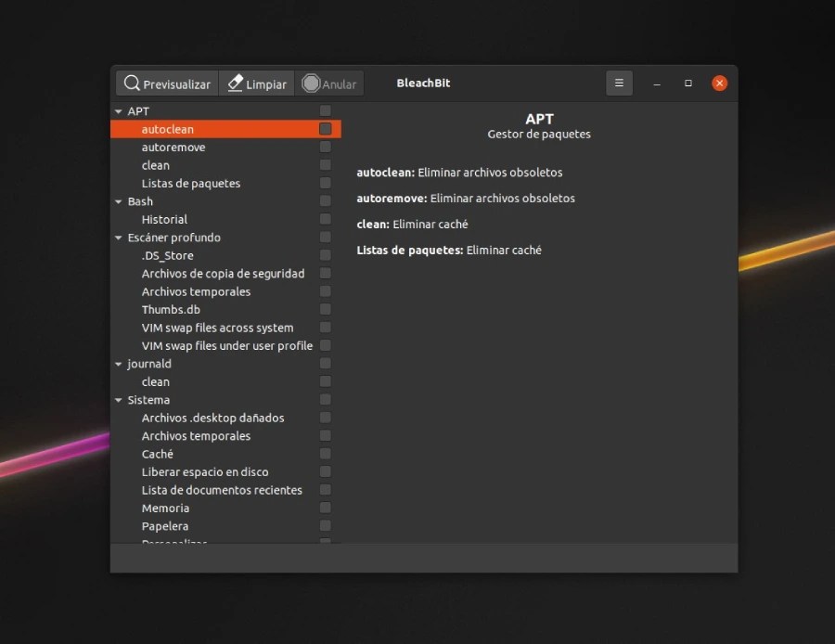The image size is (835, 644).
Task: Select clean under journald
Action: pos(155,381)
